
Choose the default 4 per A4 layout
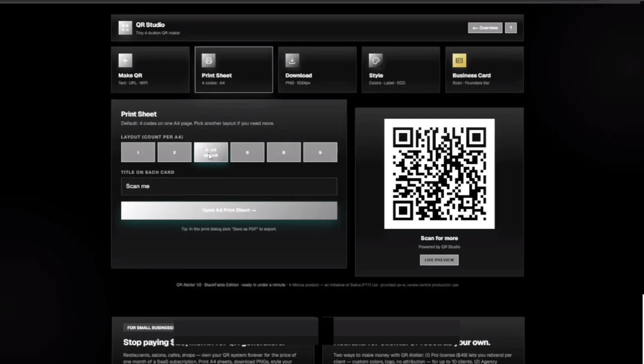(x=211, y=152)
